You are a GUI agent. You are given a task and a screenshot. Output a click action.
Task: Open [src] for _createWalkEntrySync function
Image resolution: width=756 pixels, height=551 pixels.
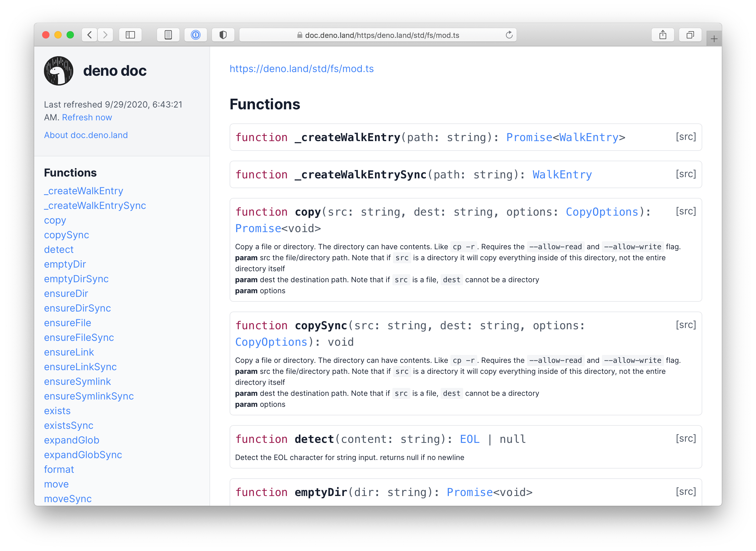pyautogui.click(x=686, y=174)
